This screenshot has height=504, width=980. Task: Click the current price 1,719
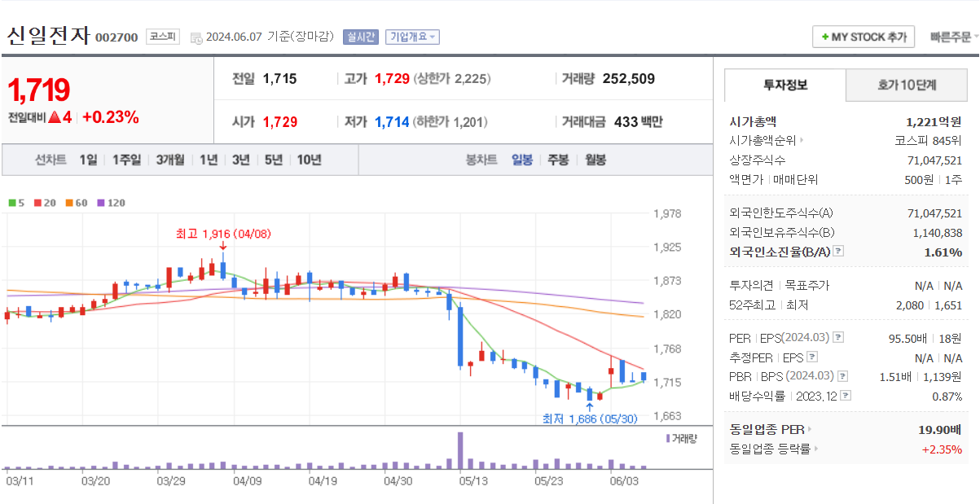tap(39, 90)
